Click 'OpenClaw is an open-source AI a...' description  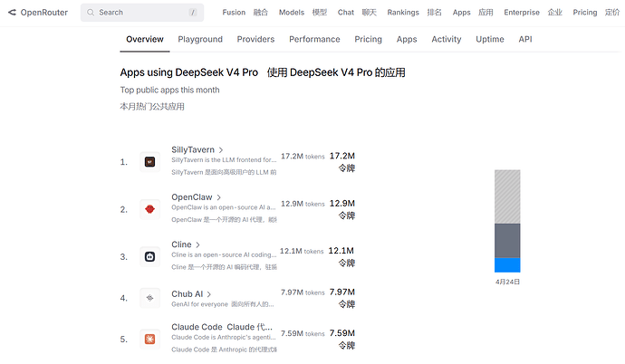click(223, 207)
